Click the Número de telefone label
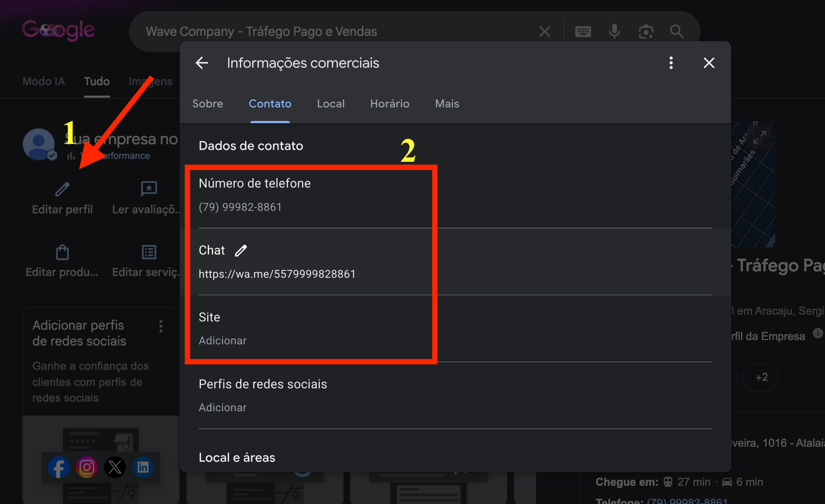 pyautogui.click(x=255, y=183)
